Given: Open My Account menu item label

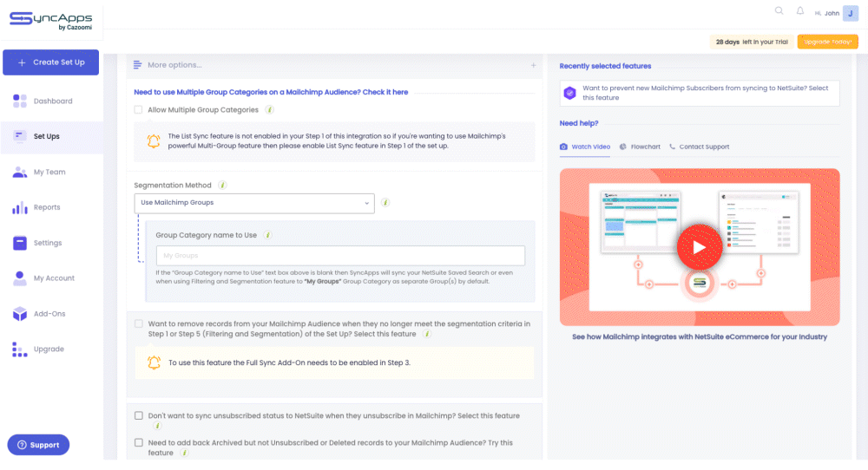Looking at the screenshot, I should pos(54,278).
